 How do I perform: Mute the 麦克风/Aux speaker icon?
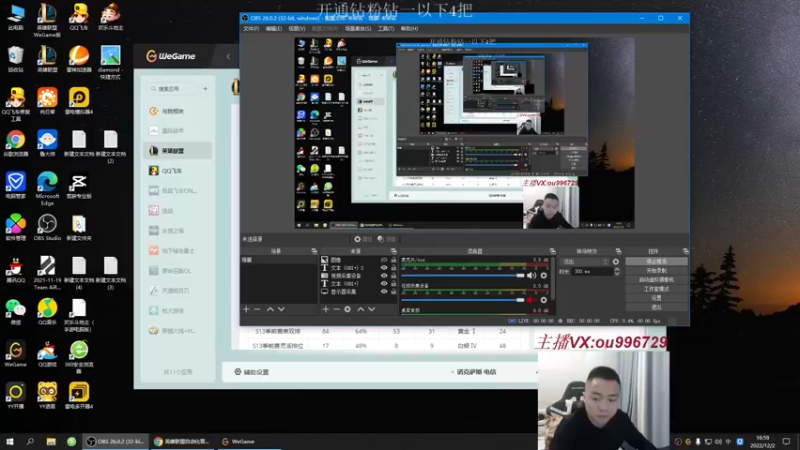(532, 276)
